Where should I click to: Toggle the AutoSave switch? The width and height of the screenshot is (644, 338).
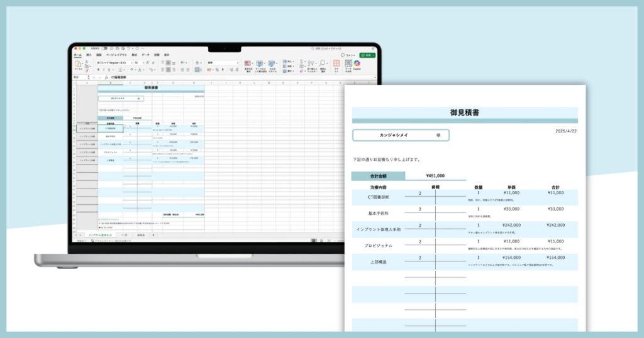[104, 48]
